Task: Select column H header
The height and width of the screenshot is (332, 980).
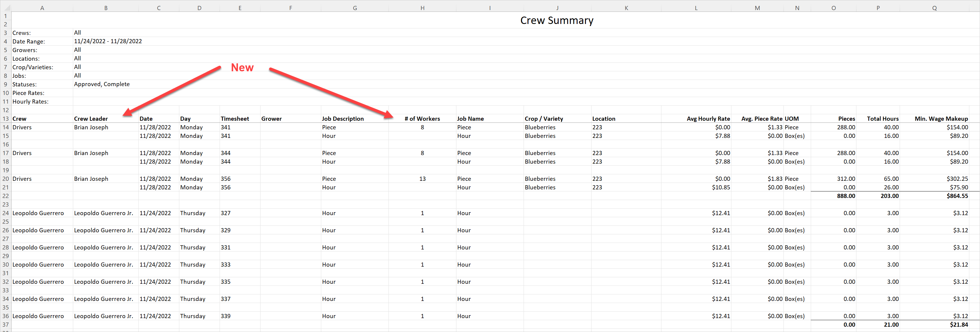Action: coord(422,8)
